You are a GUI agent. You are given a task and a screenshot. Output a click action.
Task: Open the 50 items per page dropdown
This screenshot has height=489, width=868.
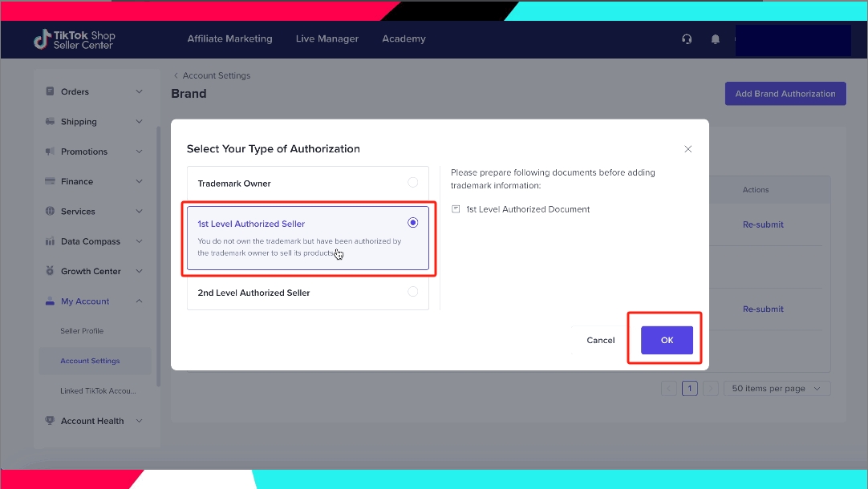pyautogui.click(x=776, y=389)
